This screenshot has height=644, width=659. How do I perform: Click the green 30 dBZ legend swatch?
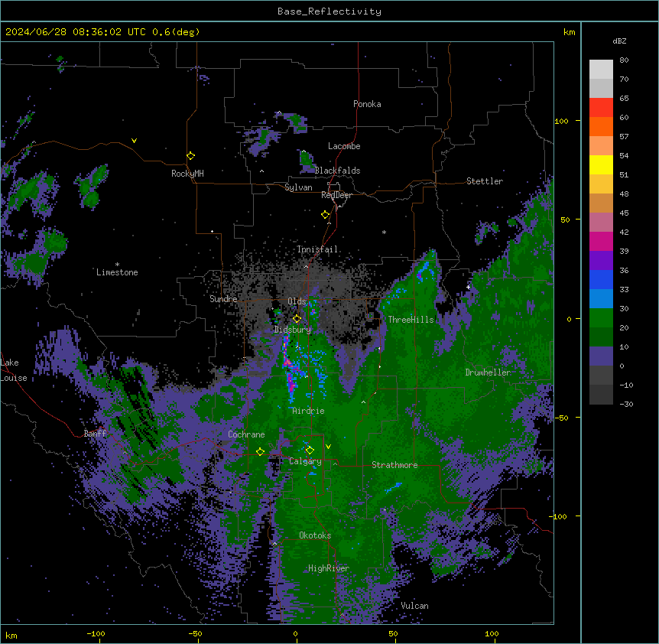pyautogui.click(x=601, y=318)
